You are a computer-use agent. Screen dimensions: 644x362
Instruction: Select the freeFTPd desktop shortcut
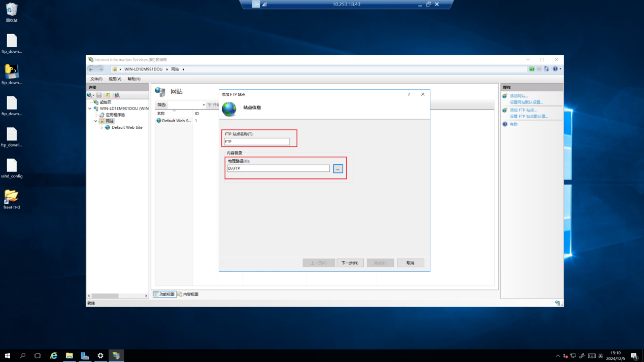tap(11, 199)
